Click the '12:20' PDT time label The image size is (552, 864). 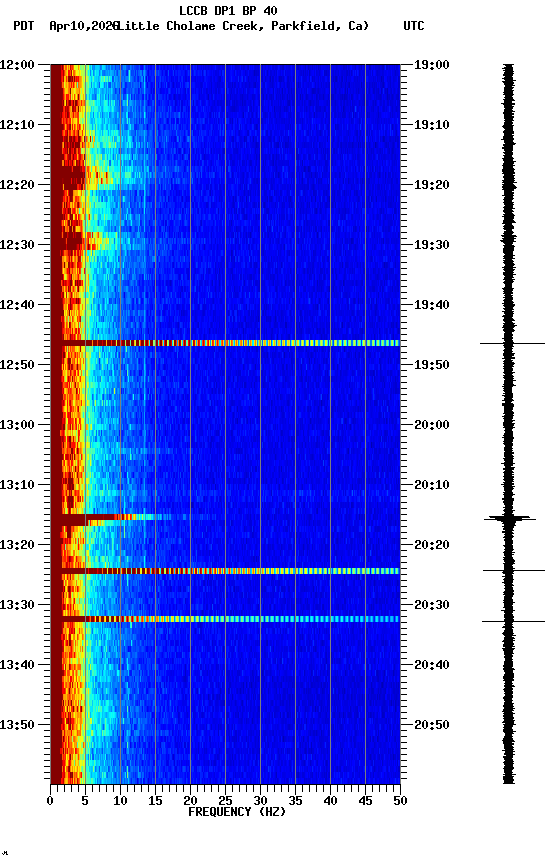tap(17, 185)
